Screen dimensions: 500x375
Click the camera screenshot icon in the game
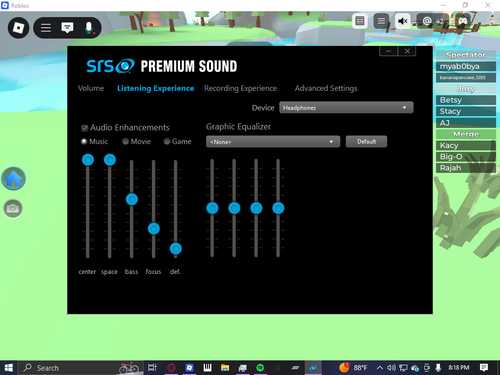(x=13, y=209)
